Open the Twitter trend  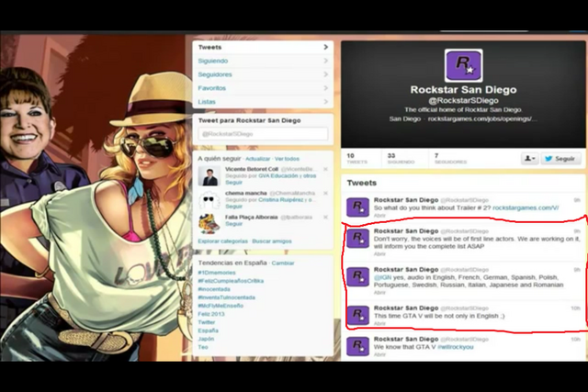coord(207,322)
